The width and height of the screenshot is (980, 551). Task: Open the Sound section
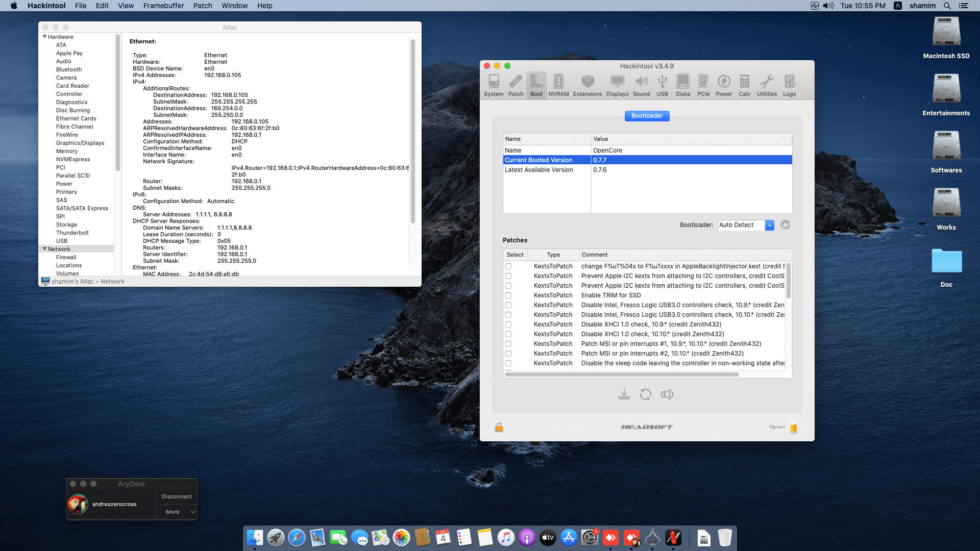[x=641, y=85]
